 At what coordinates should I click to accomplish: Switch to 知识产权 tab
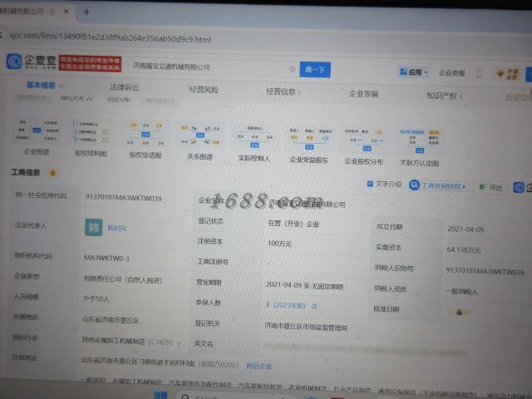coord(441,96)
